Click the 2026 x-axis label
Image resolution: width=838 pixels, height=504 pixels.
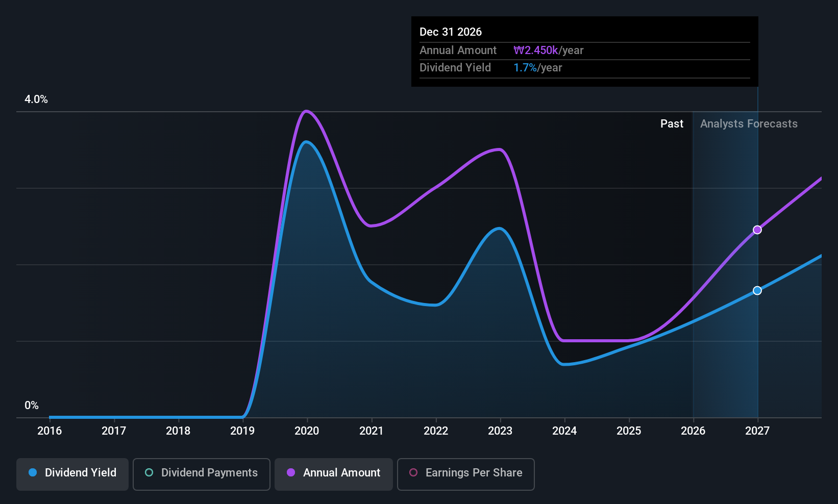click(x=693, y=431)
